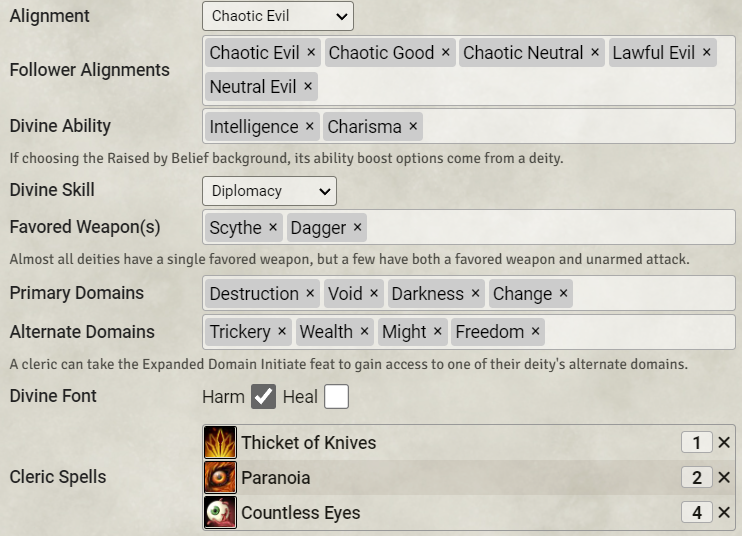
Task: Click the Paranoia spell eye icon
Action: pyautogui.click(x=220, y=477)
